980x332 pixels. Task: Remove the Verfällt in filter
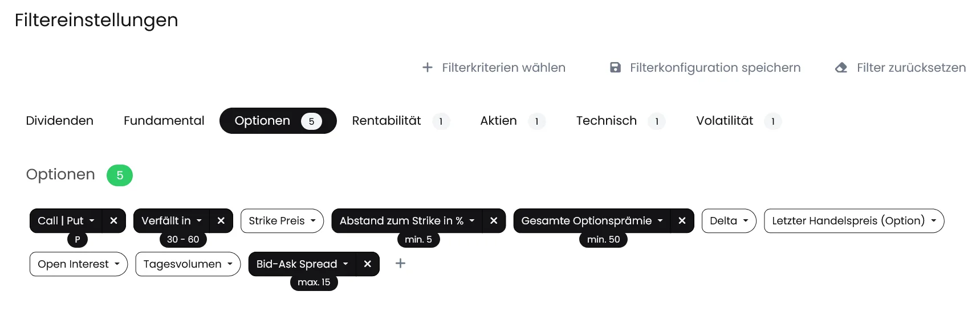(221, 221)
